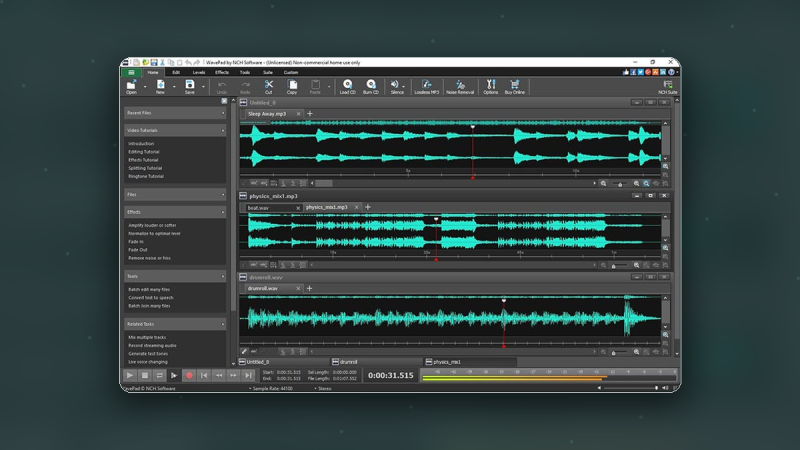This screenshot has height=450, width=800.
Task: Create a new file with the New icon
Action: pyautogui.click(x=160, y=86)
